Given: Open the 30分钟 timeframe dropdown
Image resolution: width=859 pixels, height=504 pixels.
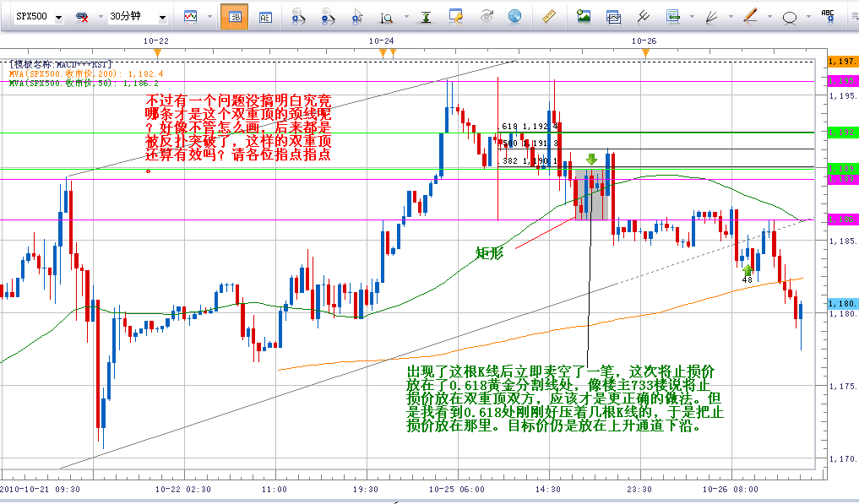Looking at the screenshot, I should point(162,18).
